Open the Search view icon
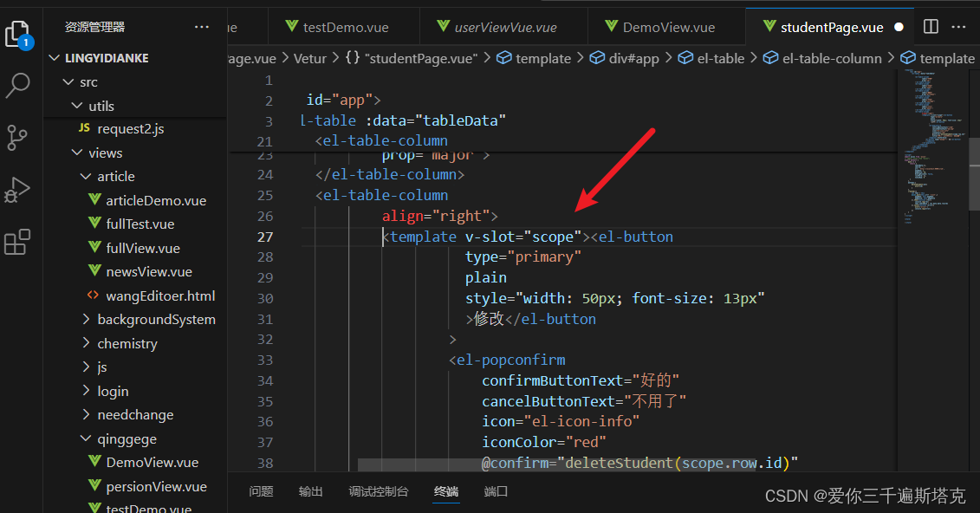 [17, 86]
